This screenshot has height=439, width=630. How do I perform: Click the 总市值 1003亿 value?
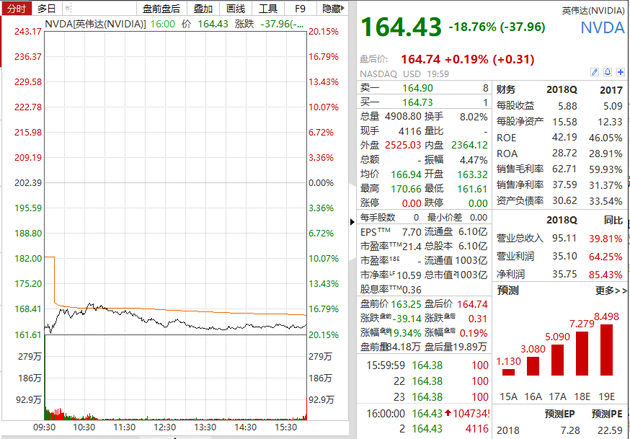pos(473,275)
